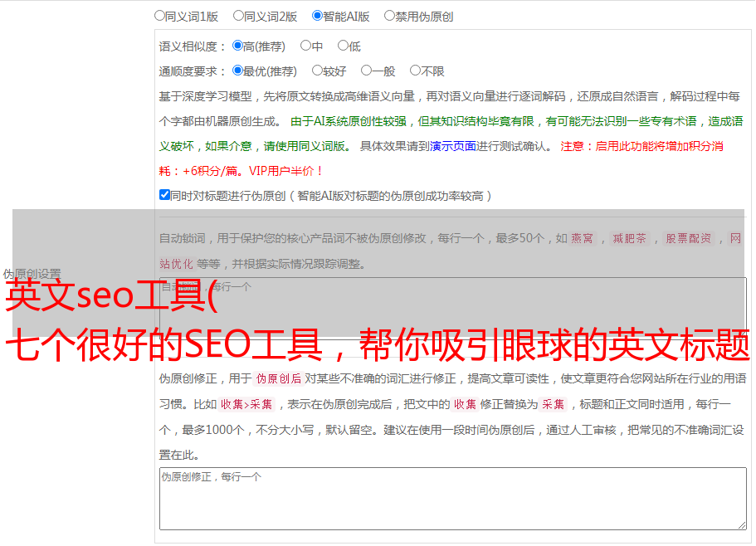The width and height of the screenshot is (756, 546).
Task: Set 通顺度要求 to 最优(推荐)
Action: [237, 71]
